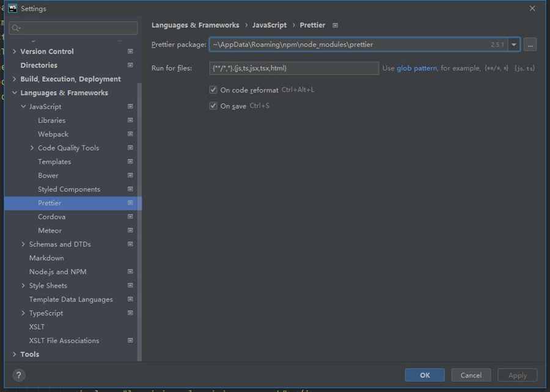This screenshot has width=550, height=392.
Task: Click the project-level icon beside Prettier breadcrumb
Action: pos(335,26)
